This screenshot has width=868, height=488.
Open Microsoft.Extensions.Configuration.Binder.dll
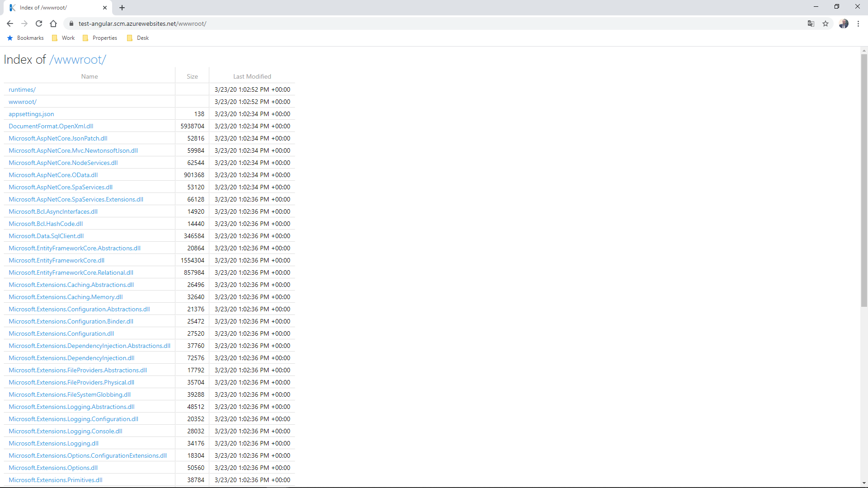click(71, 321)
